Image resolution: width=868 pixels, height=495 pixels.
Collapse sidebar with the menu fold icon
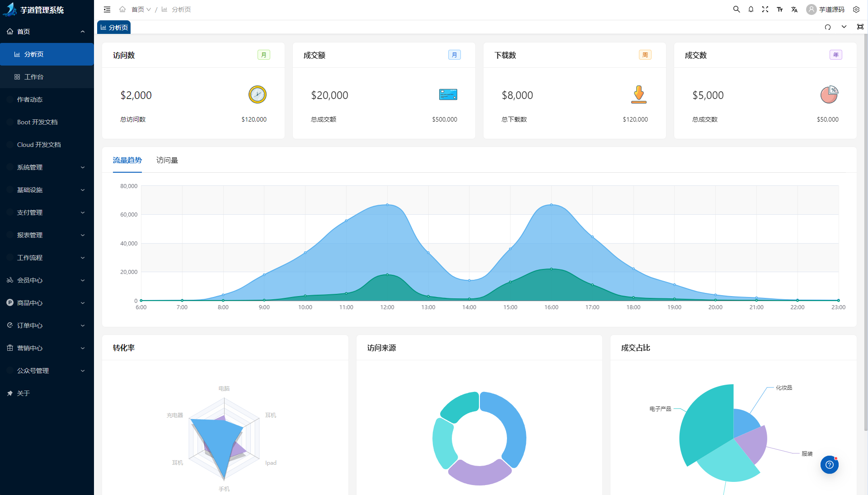107,9
